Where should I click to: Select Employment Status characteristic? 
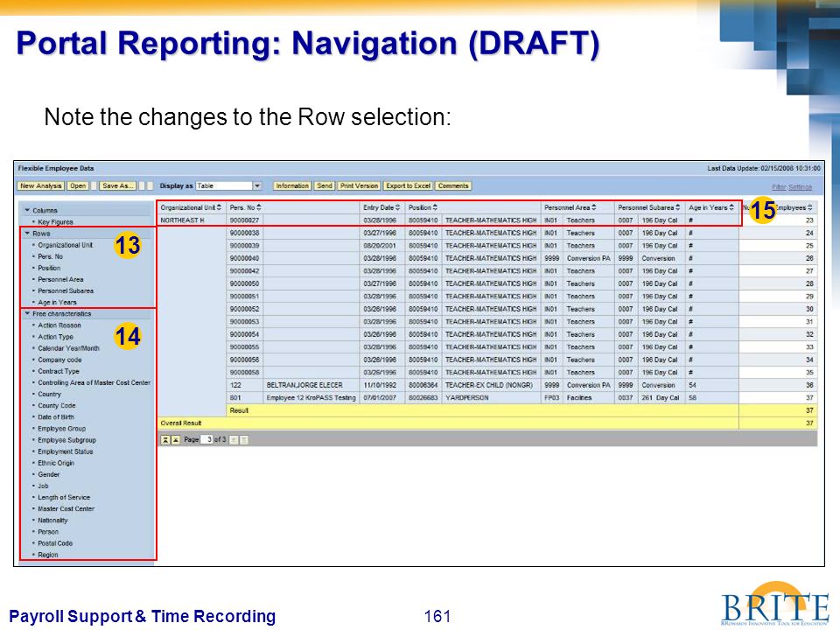pos(66,451)
